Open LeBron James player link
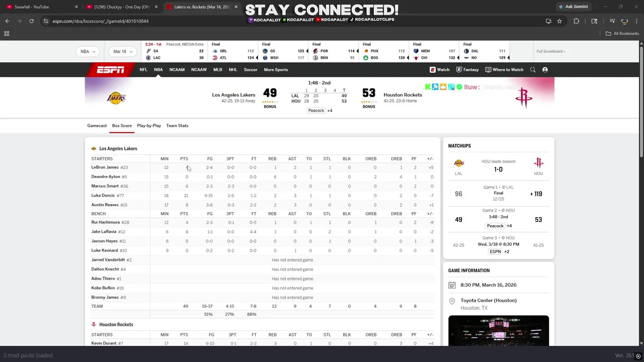The image size is (644, 362). click(x=105, y=167)
